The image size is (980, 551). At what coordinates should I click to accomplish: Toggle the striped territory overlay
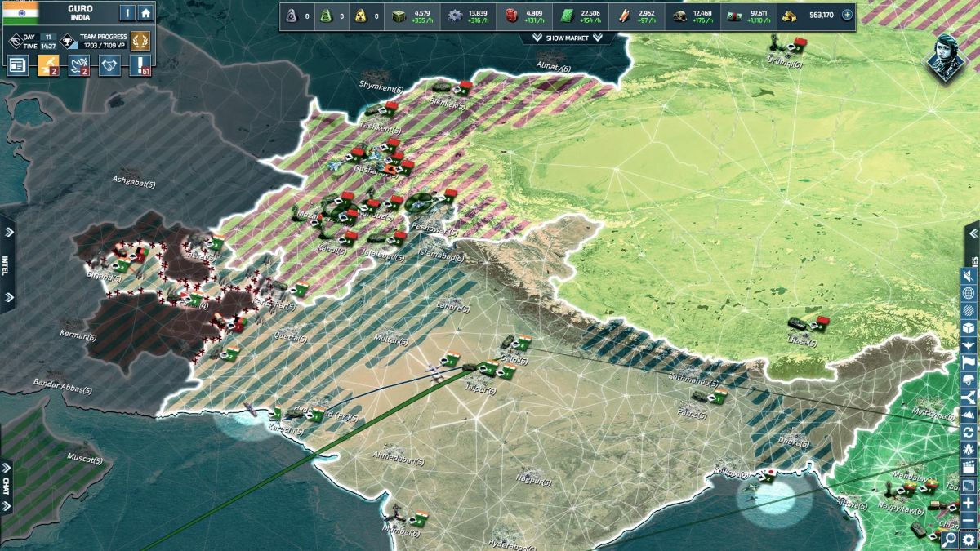pyautogui.click(x=969, y=311)
